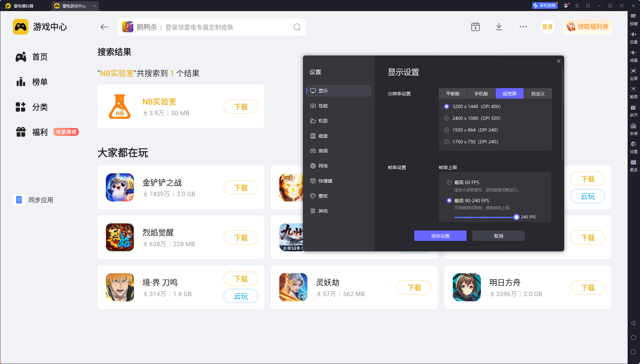
Task: Click the calendar check-in icon
Action: point(475,27)
